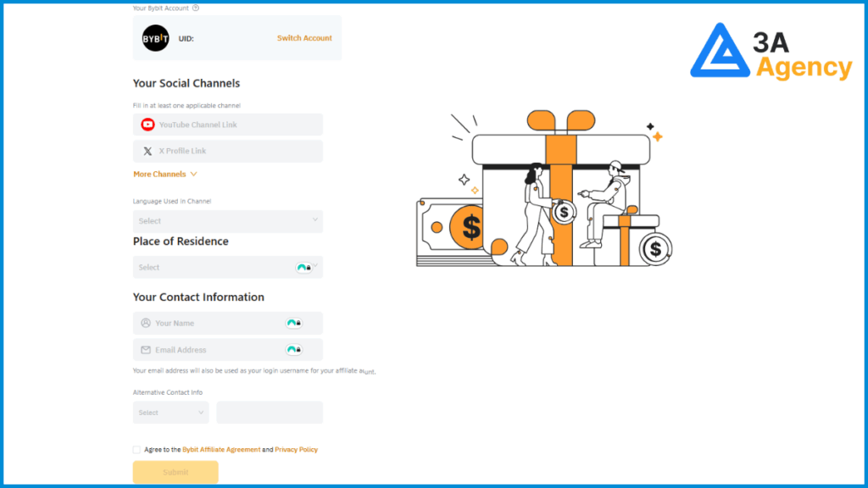Focus the YouTube Channel Link input
The image size is (868, 488).
coord(227,125)
